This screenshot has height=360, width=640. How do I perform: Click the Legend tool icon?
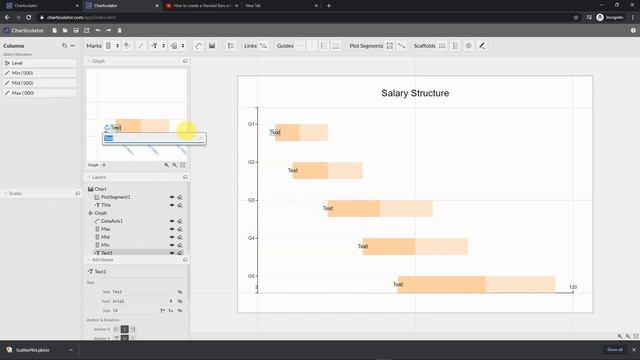(231, 46)
